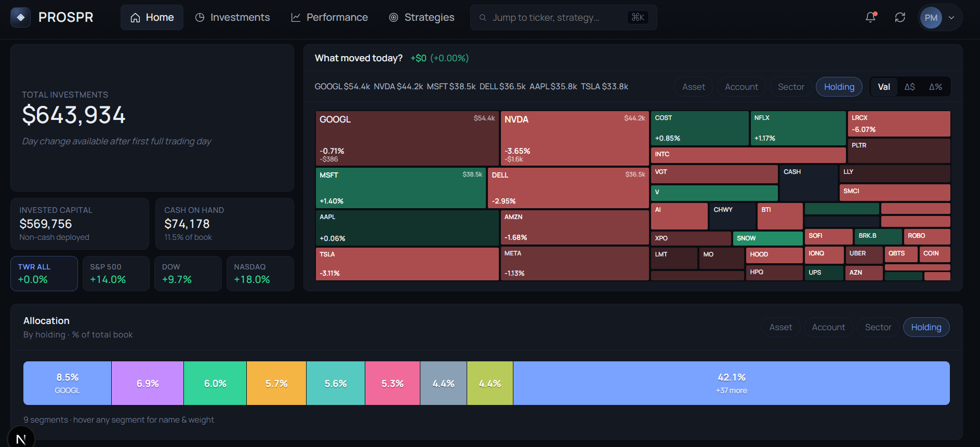Select the DOW benchmark card
980x447 pixels.
coord(188,274)
